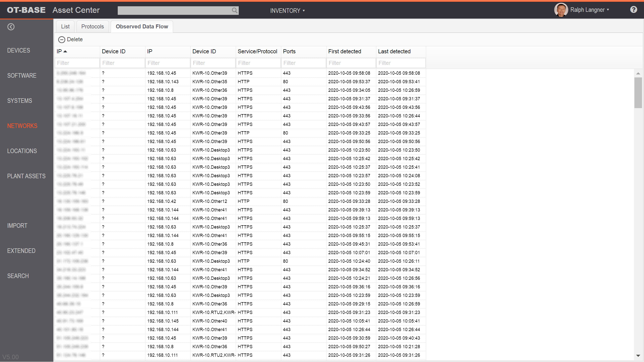This screenshot has height=362, width=644.
Task: Switch to the Protocols tab
Action: (x=92, y=26)
